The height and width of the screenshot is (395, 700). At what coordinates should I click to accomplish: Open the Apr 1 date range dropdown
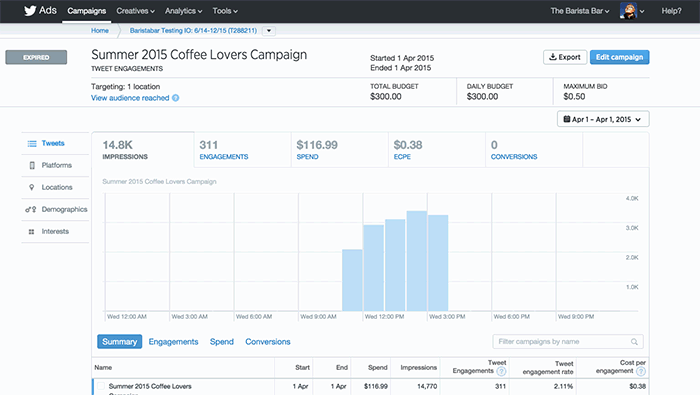(x=603, y=119)
